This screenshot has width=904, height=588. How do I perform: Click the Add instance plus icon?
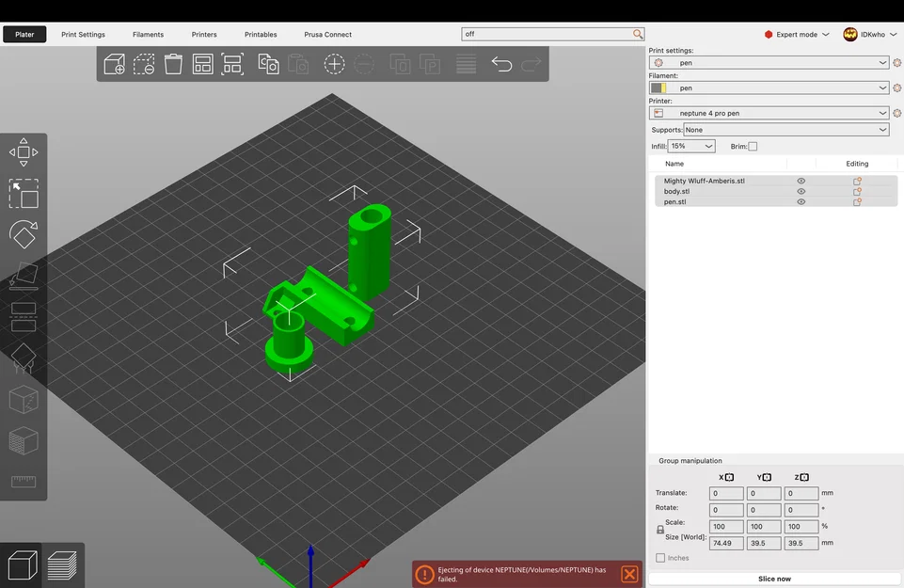click(334, 64)
